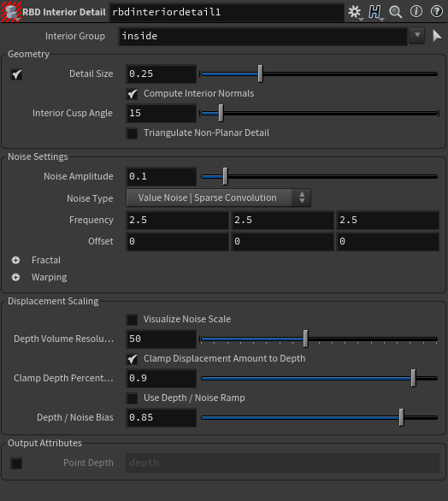Screen dimensions: 448x501
Task: Click the Clamp Depth Percent value field
Action: (x=161, y=378)
